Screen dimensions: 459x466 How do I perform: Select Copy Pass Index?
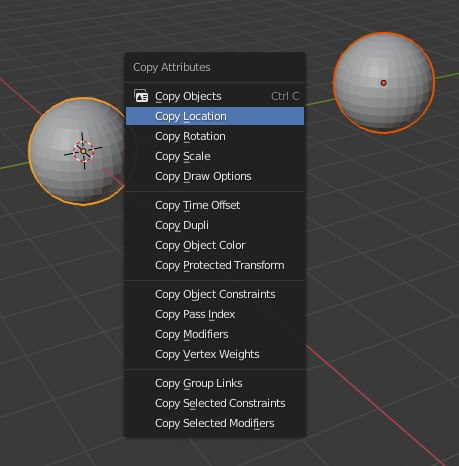(215, 314)
